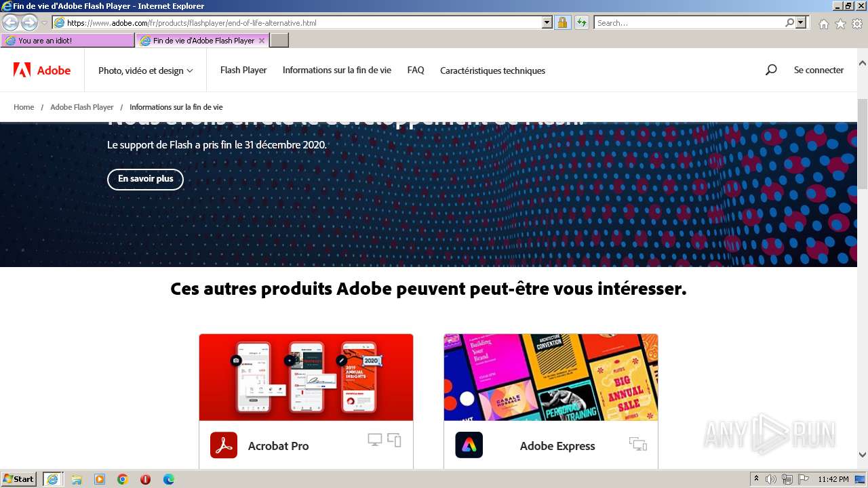Screen dimensions: 868x488
Task: Select Internet Explorer in taskbar
Action: click(52, 479)
